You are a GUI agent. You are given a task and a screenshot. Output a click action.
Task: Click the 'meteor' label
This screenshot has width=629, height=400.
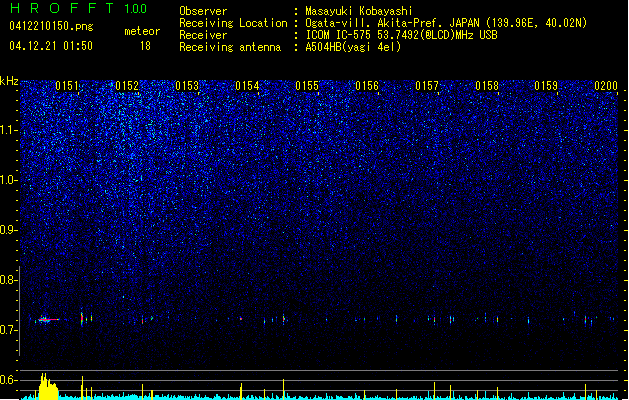click(x=142, y=31)
